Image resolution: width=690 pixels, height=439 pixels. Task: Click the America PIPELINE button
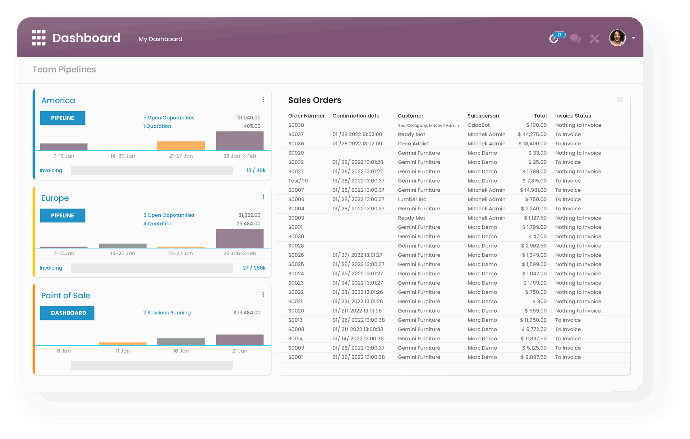[62, 118]
